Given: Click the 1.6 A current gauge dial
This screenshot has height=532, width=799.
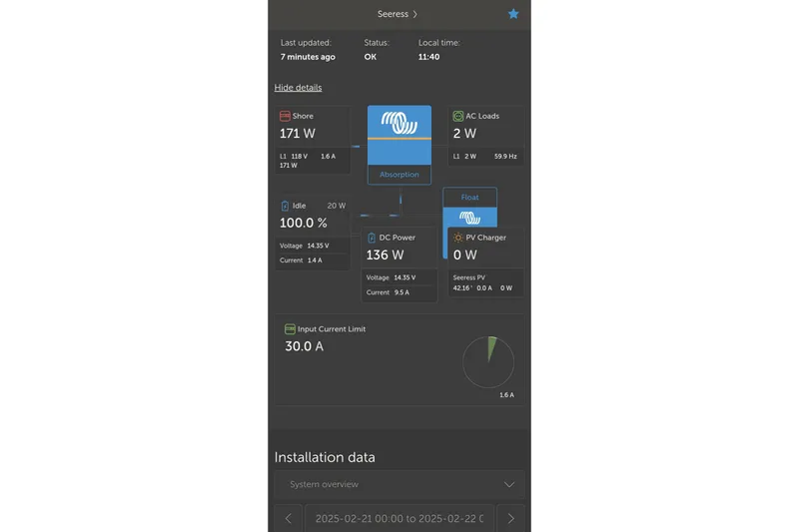Looking at the screenshot, I should [x=488, y=362].
